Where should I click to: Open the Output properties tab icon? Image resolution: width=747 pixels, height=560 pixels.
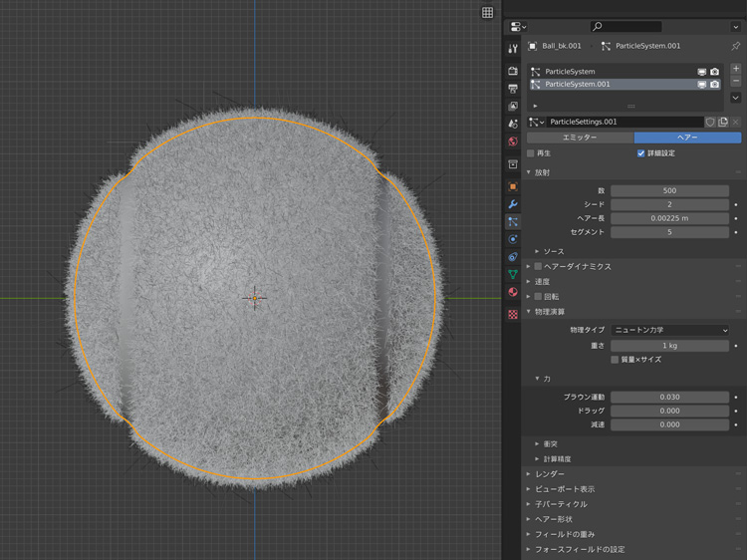click(x=513, y=89)
